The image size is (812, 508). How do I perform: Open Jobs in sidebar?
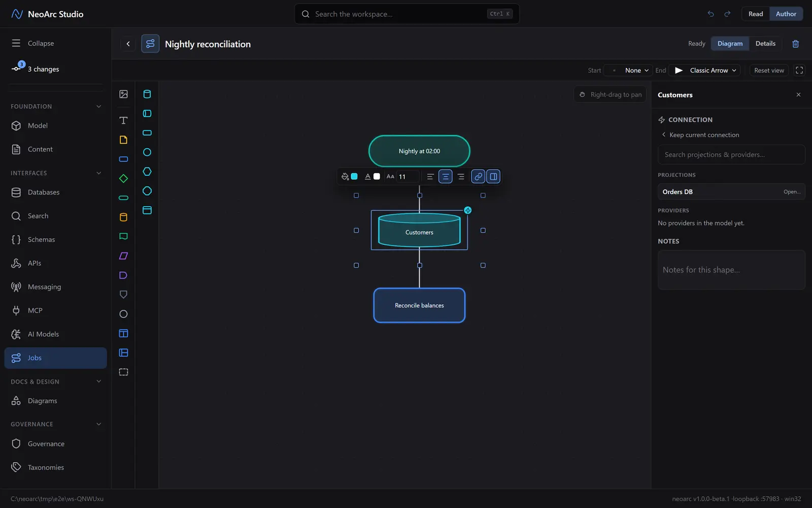coord(56,358)
